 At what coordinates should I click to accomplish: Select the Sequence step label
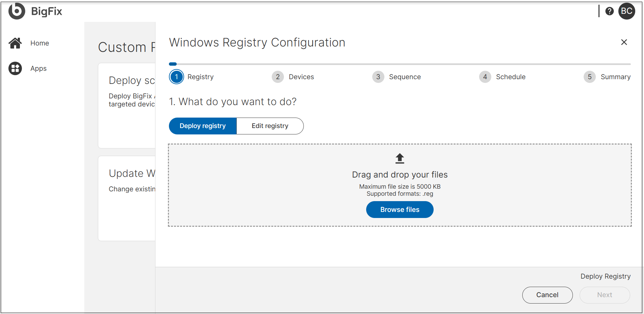click(x=405, y=77)
